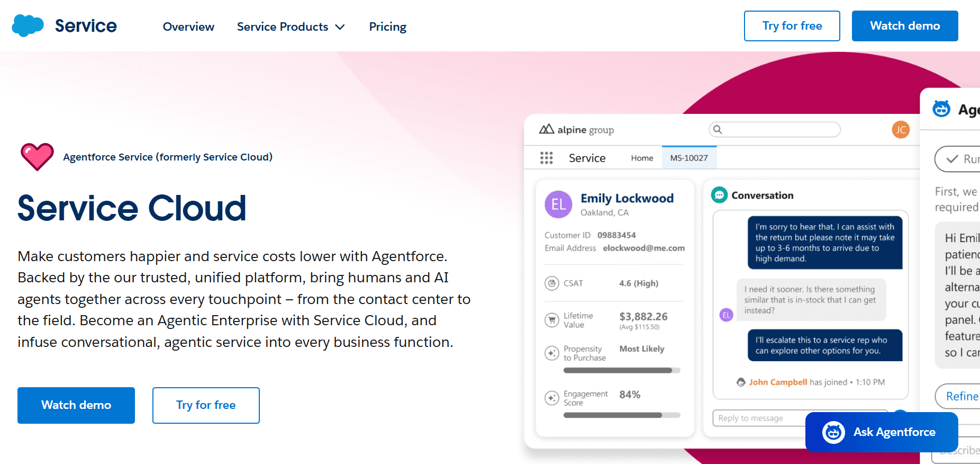Open the Pricing page

tap(388, 26)
